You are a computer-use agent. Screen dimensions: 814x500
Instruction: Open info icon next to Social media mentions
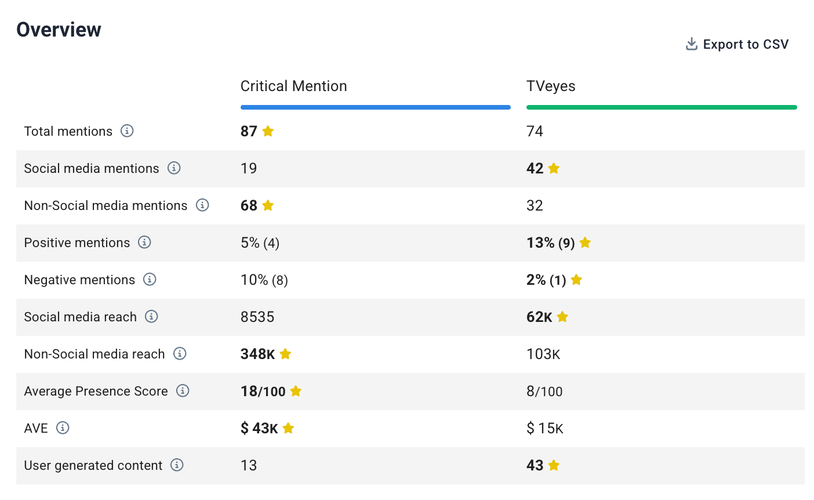click(x=174, y=168)
